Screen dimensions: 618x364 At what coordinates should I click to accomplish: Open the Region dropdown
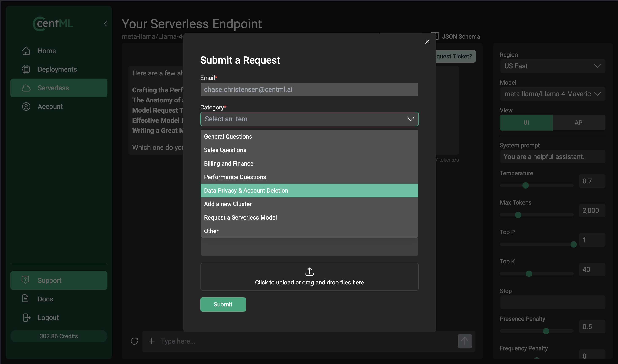[x=553, y=66]
